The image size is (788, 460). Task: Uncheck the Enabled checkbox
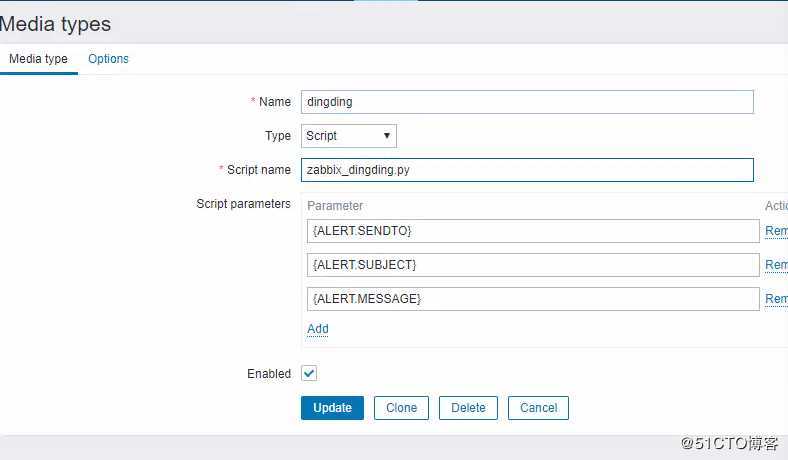click(x=309, y=374)
